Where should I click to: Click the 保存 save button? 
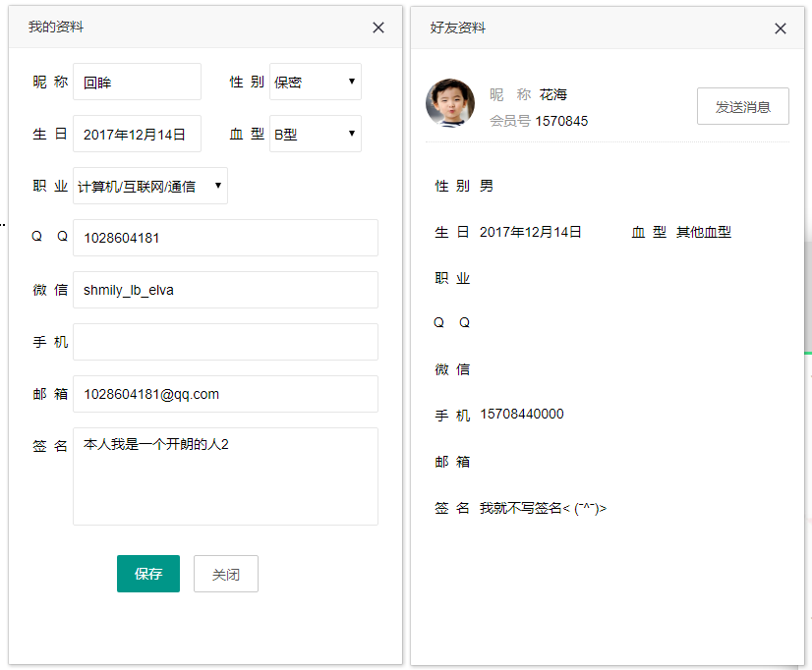(x=147, y=574)
